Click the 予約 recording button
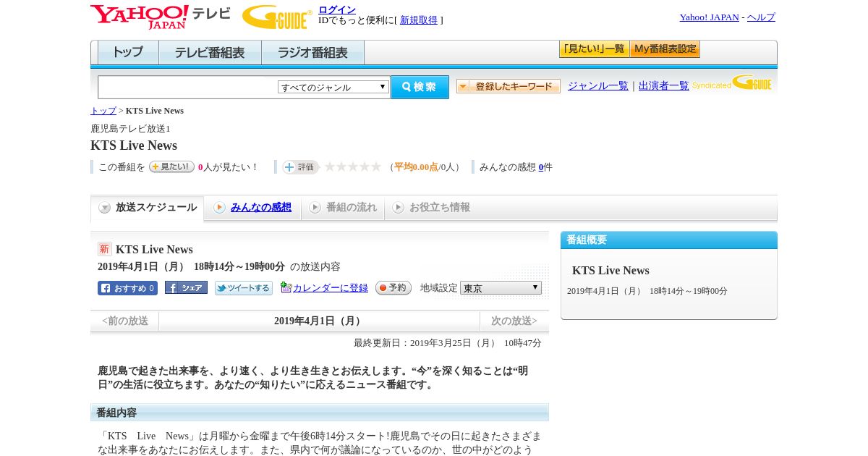The width and height of the screenshot is (868, 456). [393, 287]
